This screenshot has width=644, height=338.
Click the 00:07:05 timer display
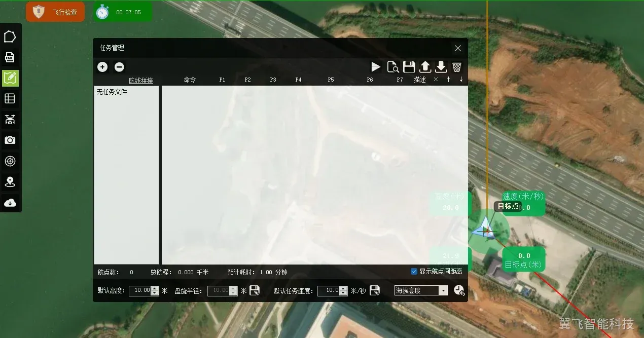pyautogui.click(x=128, y=12)
